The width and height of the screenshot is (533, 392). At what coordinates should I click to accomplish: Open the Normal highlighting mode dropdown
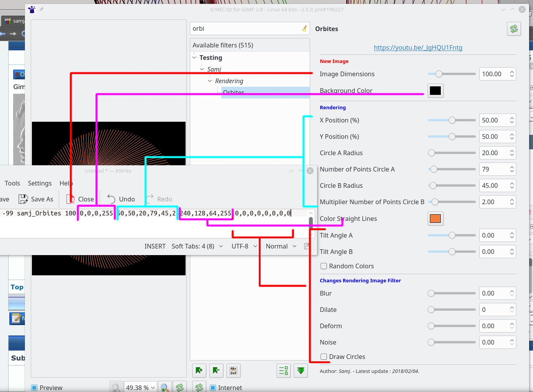tap(281, 246)
